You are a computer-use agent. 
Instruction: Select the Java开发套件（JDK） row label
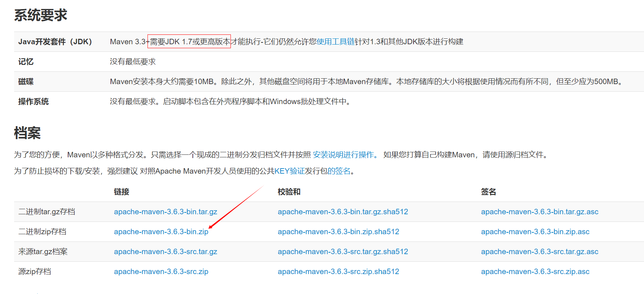tap(55, 42)
